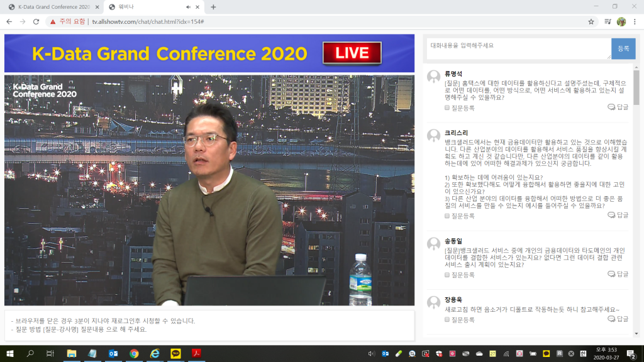Open the Chrome profile avatar
The width and height of the screenshot is (644, 362).
pos(621,22)
